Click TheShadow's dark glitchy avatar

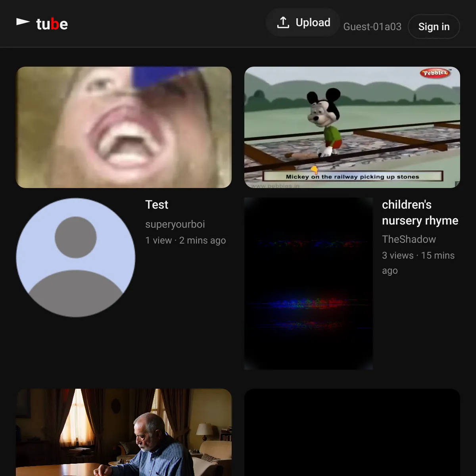(309, 284)
